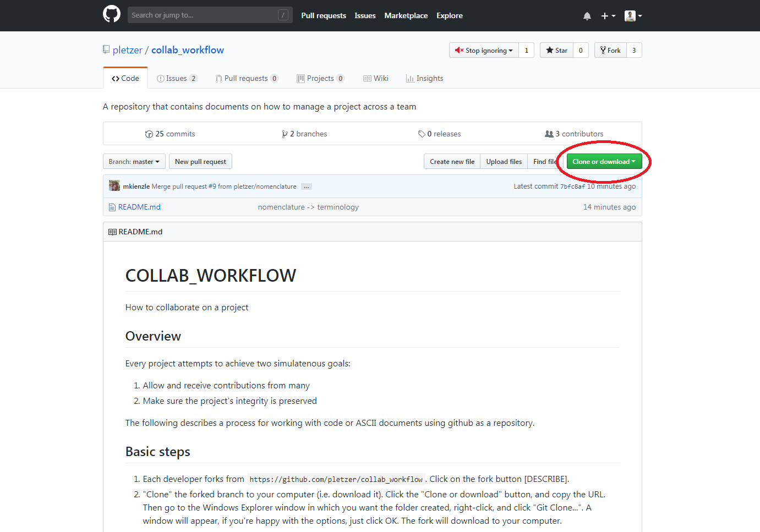Open pull request #9 link
Screen dimensions: 760x532
212,187
